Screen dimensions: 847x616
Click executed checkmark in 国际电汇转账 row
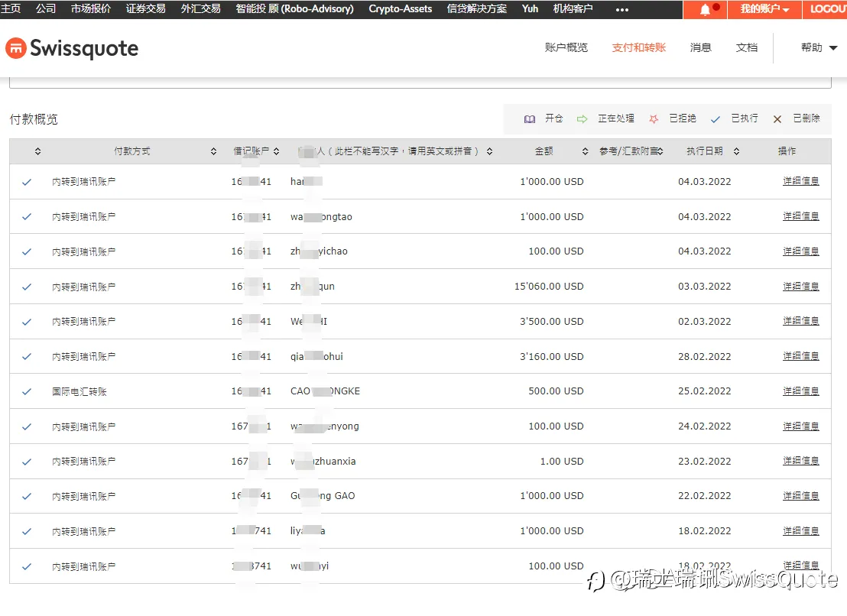(27, 391)
